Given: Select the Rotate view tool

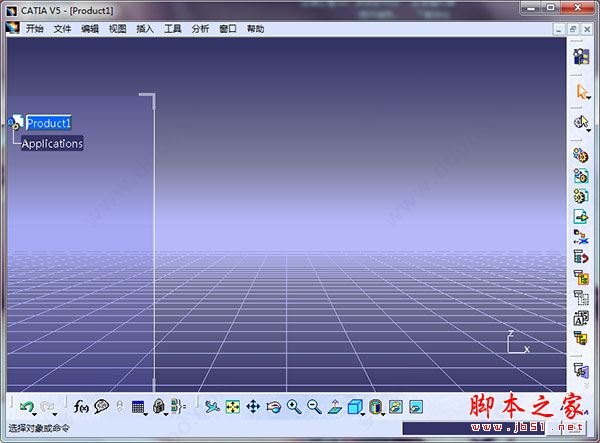Looking at the screenshot, I should coord(274,407).
